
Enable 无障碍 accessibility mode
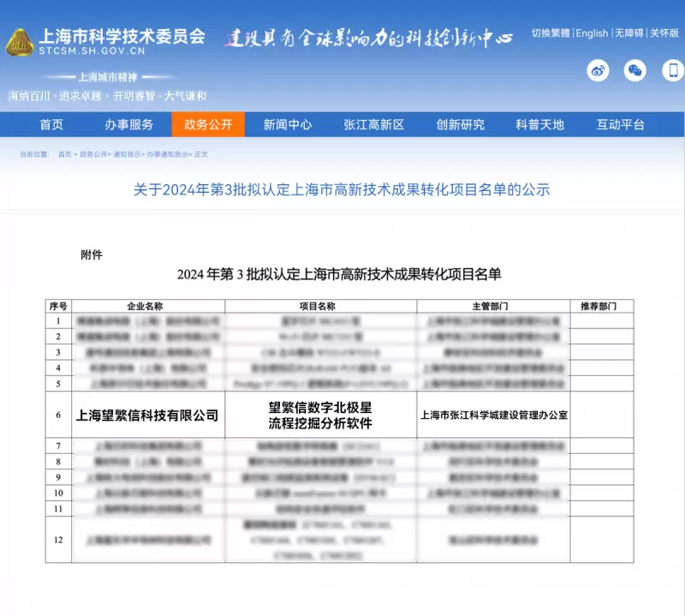point(628,33)
